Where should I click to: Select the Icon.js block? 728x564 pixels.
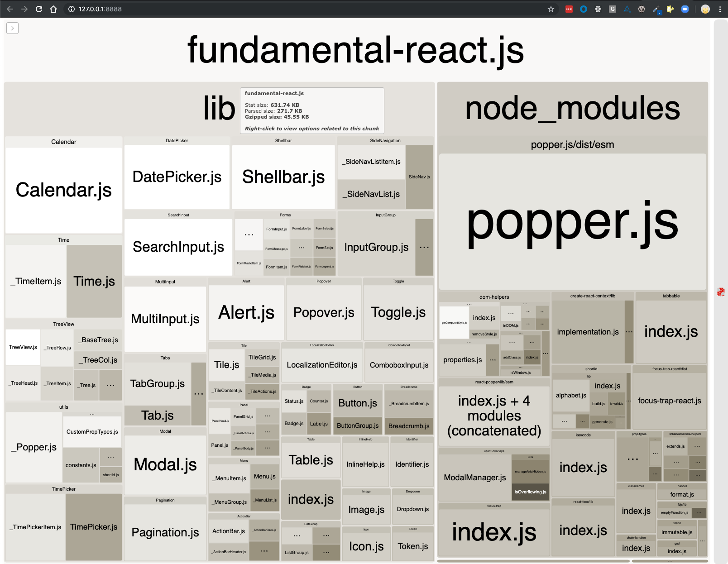coord(366,546)
